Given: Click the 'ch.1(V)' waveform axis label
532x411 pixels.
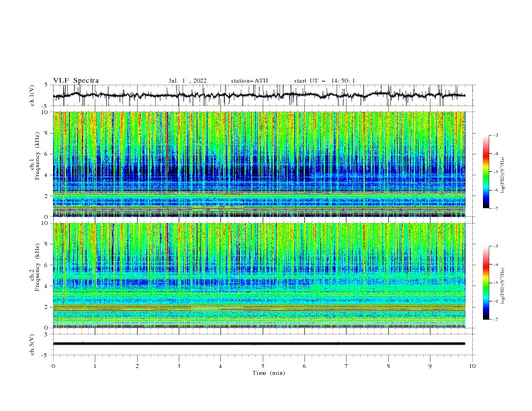Looking at the screenshot, I should pyautogui.click(x=32, y=95).
